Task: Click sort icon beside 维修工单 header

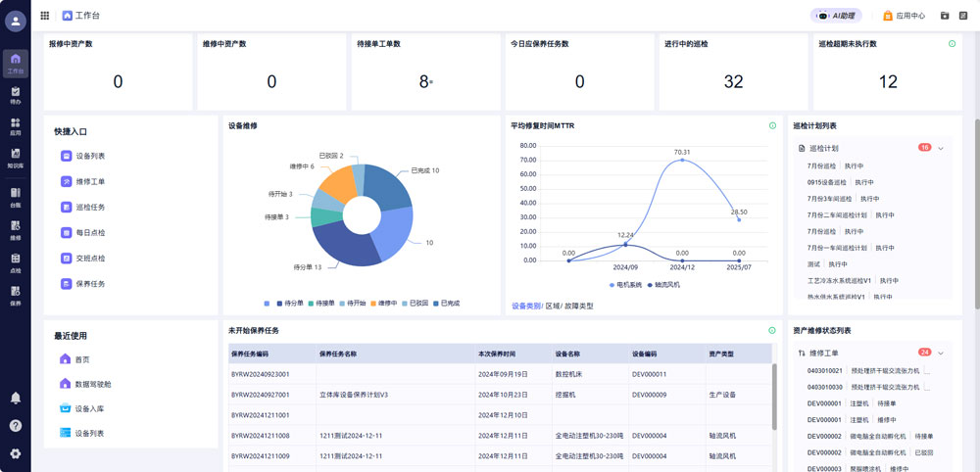Action: coord(802,353)
